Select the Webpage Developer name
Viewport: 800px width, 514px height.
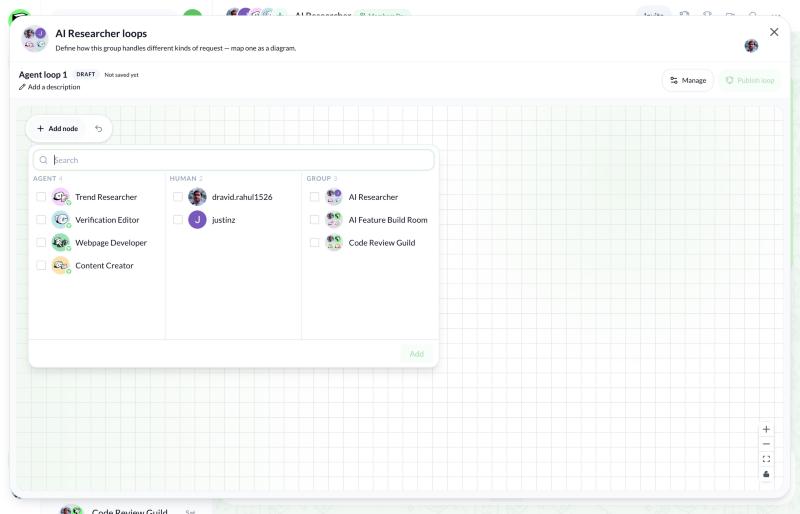click(111, 243)
